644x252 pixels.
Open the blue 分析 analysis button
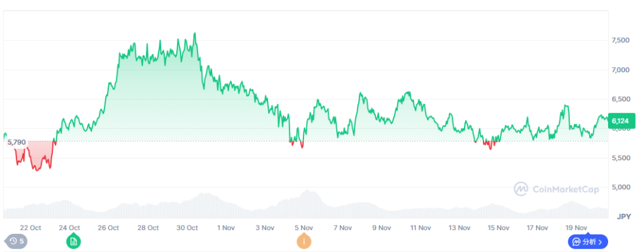586,241
